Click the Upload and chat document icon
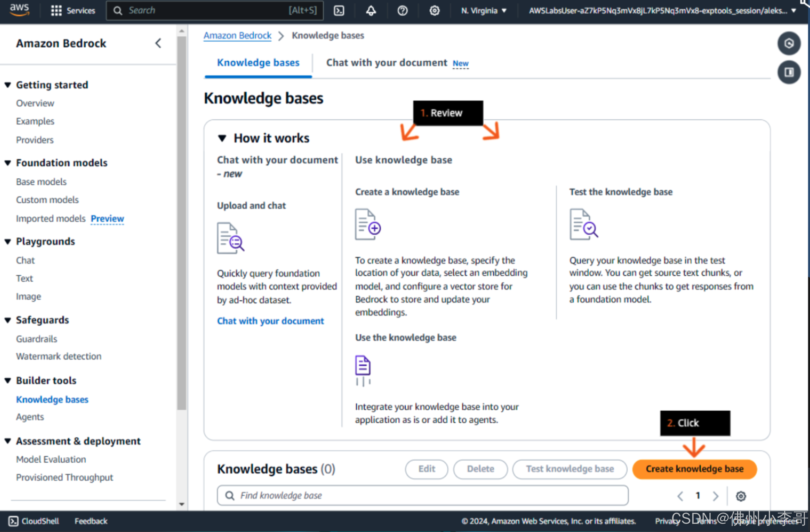This screenshot has height=532, width=810. tap(230, 238)
